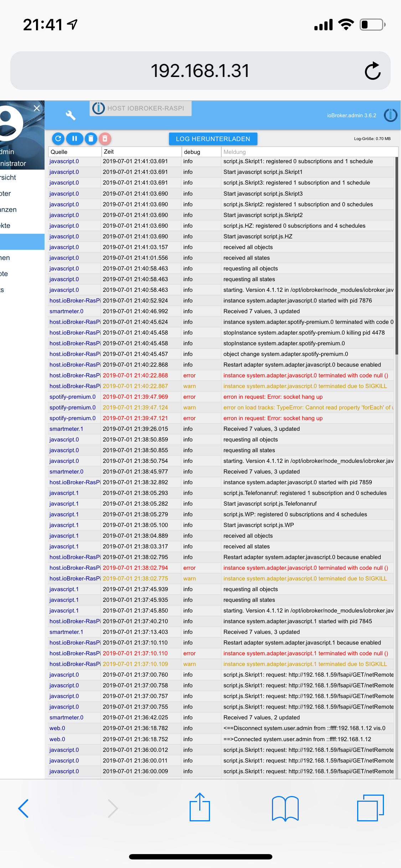
Task: Open the wrench settings icon
Action: [71, 115]
